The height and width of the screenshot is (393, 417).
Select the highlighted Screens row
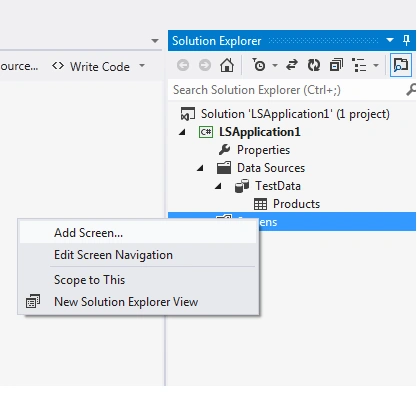click(x=337, y=222)
